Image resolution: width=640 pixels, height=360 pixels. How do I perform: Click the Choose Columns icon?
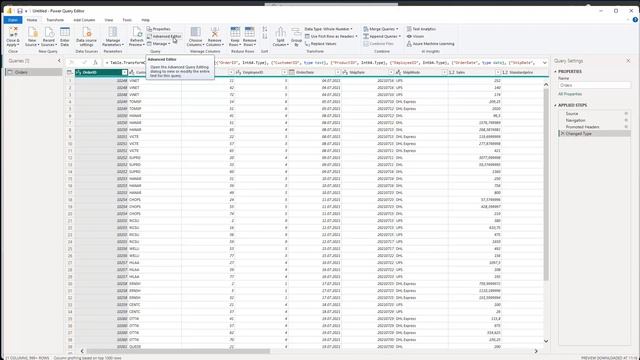(x=196, y=32)
